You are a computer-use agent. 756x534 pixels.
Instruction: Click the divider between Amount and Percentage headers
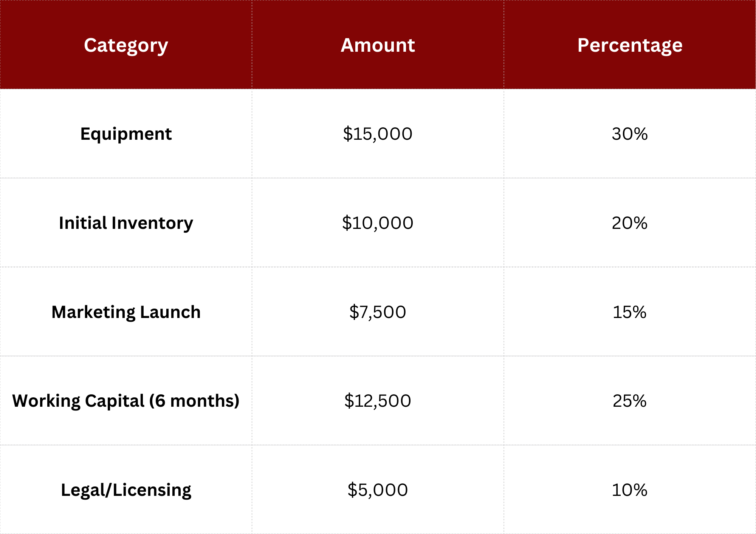coord(504,45)
